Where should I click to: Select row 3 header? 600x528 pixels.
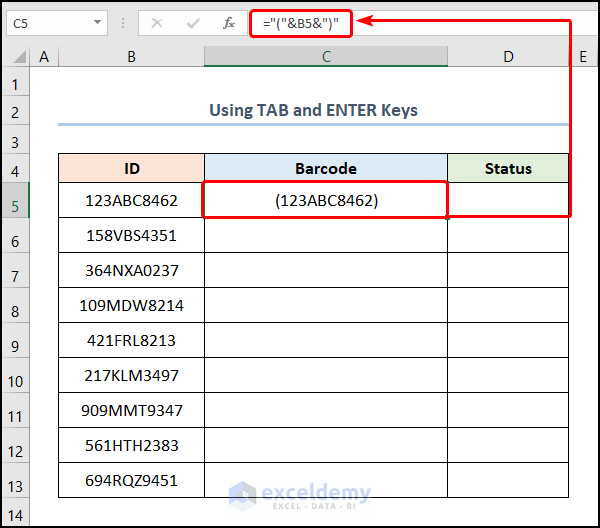pos(15,140)
